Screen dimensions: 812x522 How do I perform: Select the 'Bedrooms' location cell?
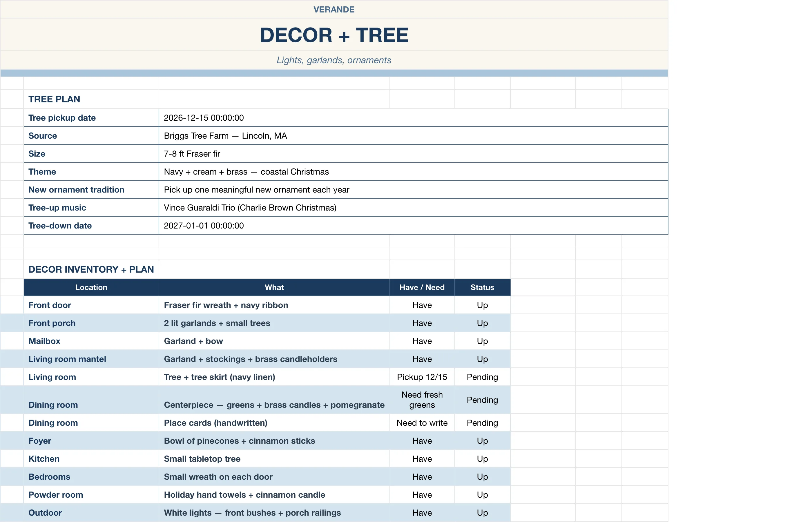[91, 476]
